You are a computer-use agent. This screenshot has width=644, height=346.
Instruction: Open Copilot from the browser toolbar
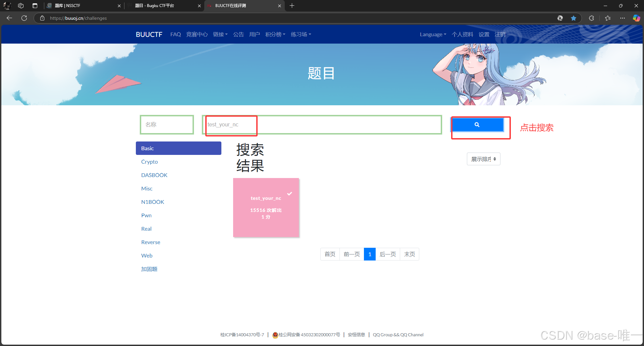click(x=636, y=18)
